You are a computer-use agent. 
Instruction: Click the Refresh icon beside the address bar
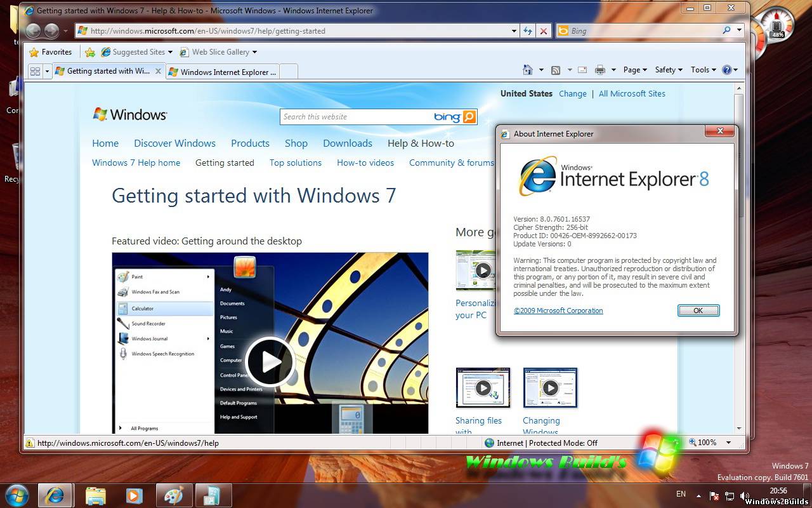pos(528,30)
